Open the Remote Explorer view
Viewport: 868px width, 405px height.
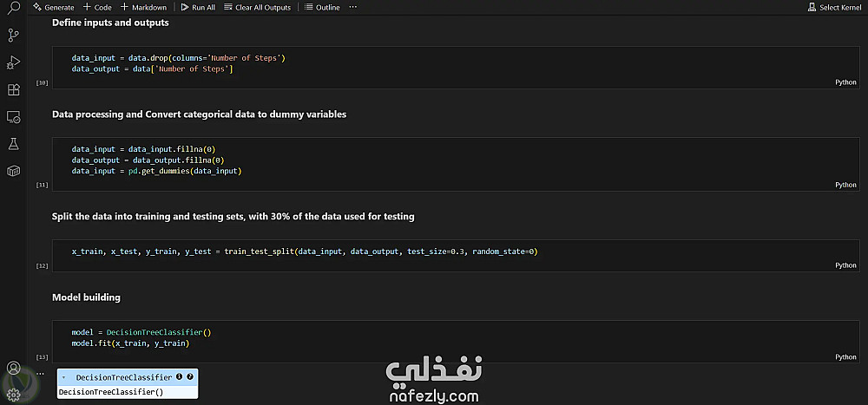[x=13, y=117]
